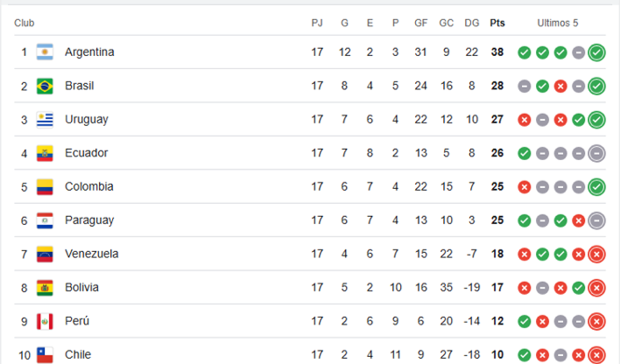Viewport: 620px width, 364px height.
Task: Click the Ecuador flag icon
Action: (x=45, y=153)
